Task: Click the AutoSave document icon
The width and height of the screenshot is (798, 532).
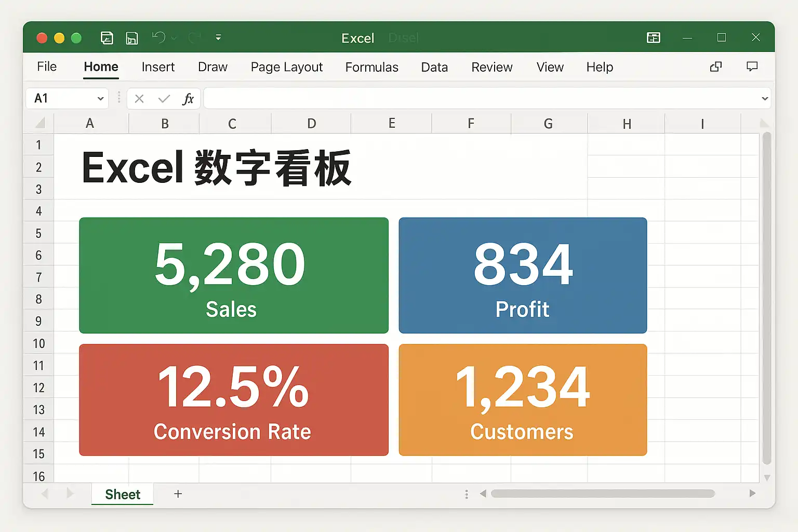Action: pos(107,38)
